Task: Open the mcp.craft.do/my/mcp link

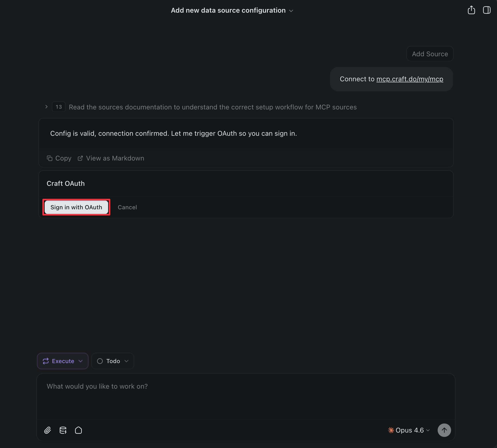Action: coord(410,79)
